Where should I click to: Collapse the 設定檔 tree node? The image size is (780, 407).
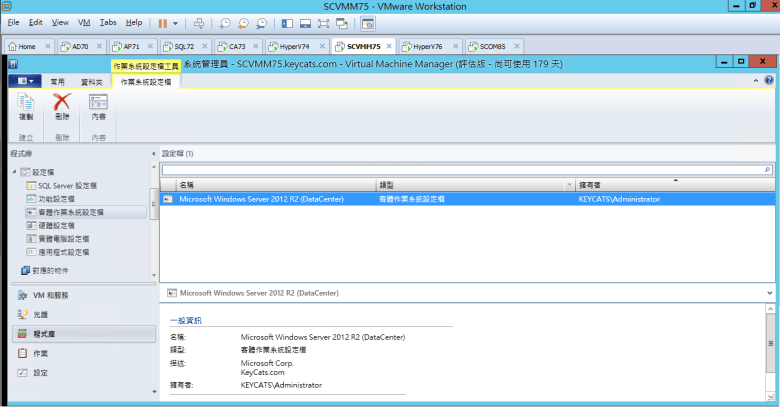pyautogui.click(x=14, y=172)
